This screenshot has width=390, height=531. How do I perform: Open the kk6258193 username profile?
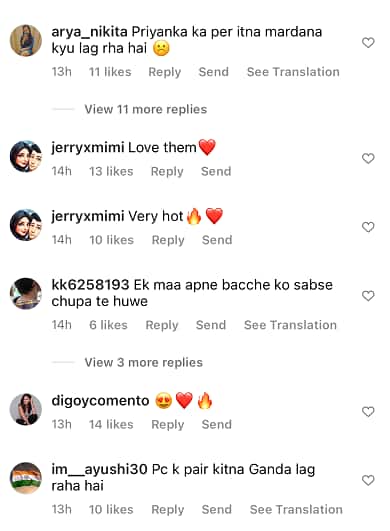90,285
